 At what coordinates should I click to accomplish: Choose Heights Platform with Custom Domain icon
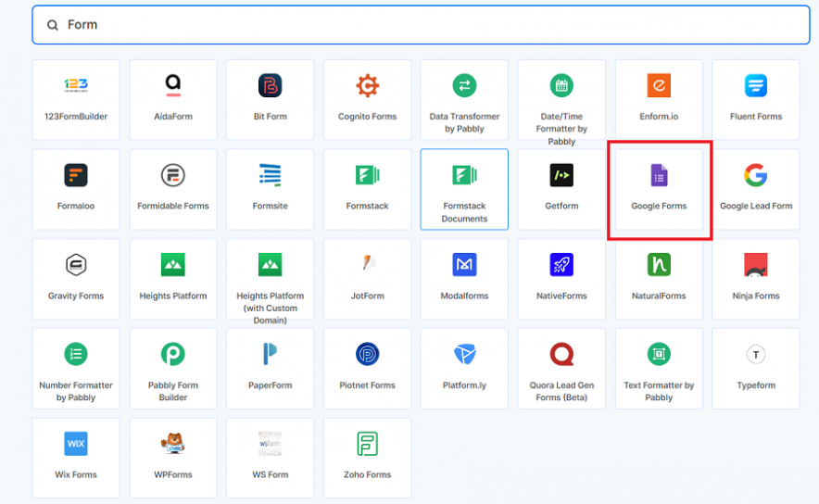(270, 265)
